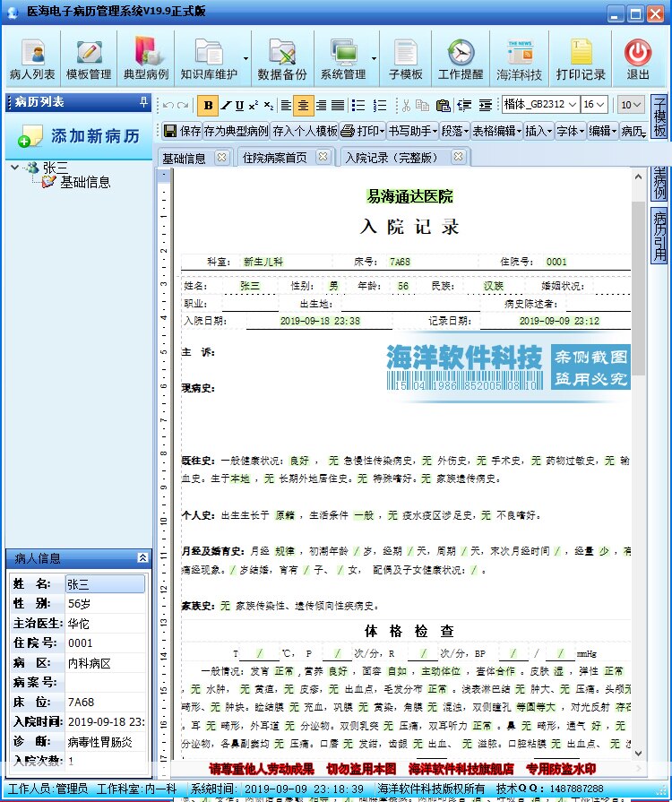Apply italic formatting
Viewport: 672px width, 802px height.
point(226,106)
